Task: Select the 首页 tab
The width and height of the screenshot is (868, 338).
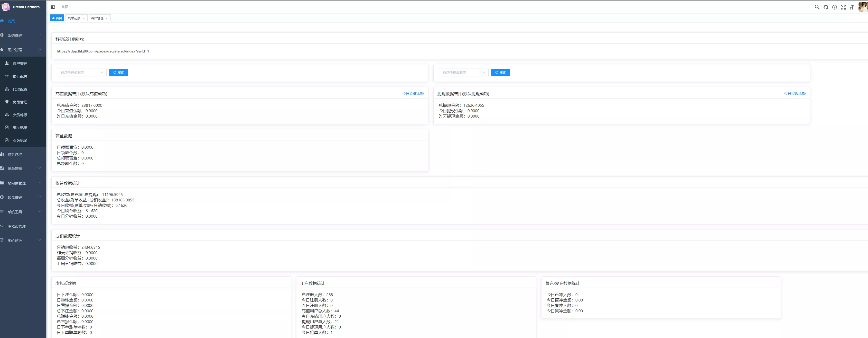Action: click(x=57, y=18)
